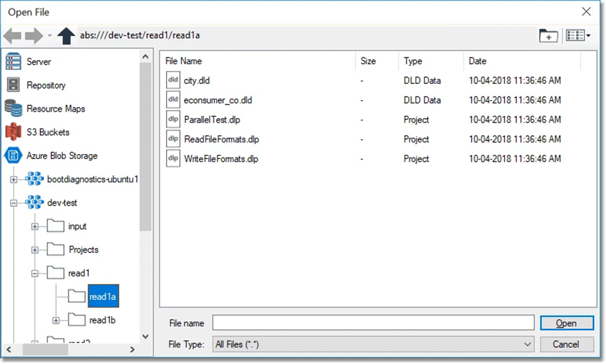Click the File name text field
This screenshot has height=364, width=606.
[373, 323]
